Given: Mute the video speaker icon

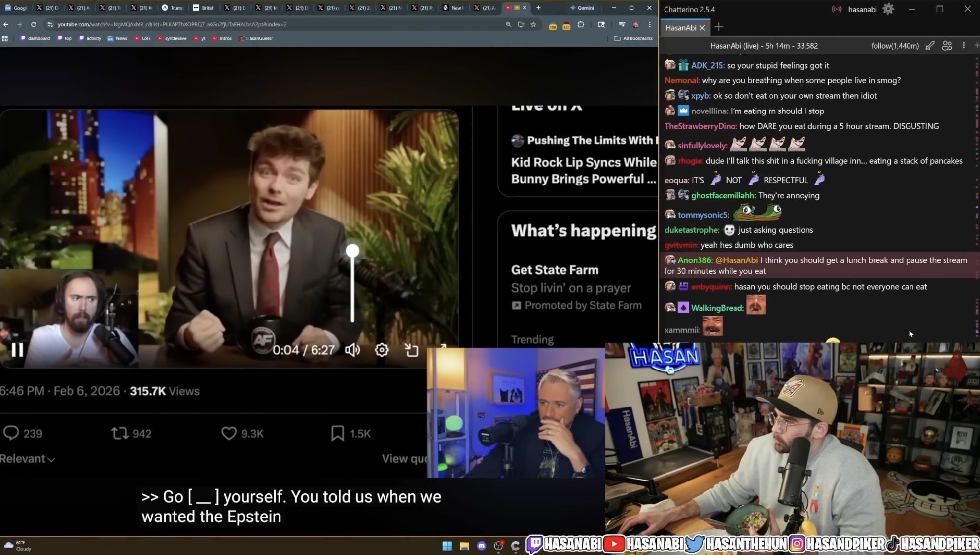Looking at the screenshot, I should 352,350.
